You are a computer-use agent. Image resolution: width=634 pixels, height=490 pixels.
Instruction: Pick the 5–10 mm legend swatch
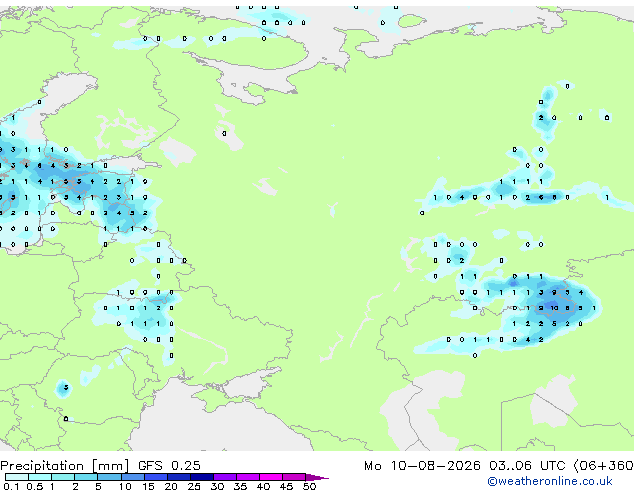[109, 477]
